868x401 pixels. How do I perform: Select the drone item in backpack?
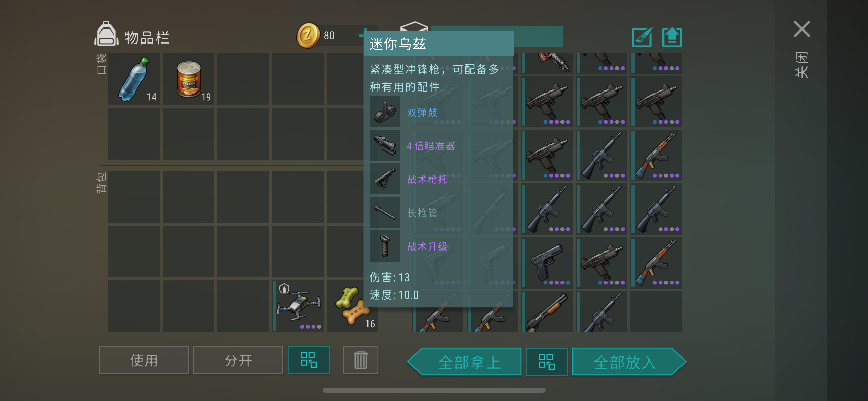[x=298, y=306]
